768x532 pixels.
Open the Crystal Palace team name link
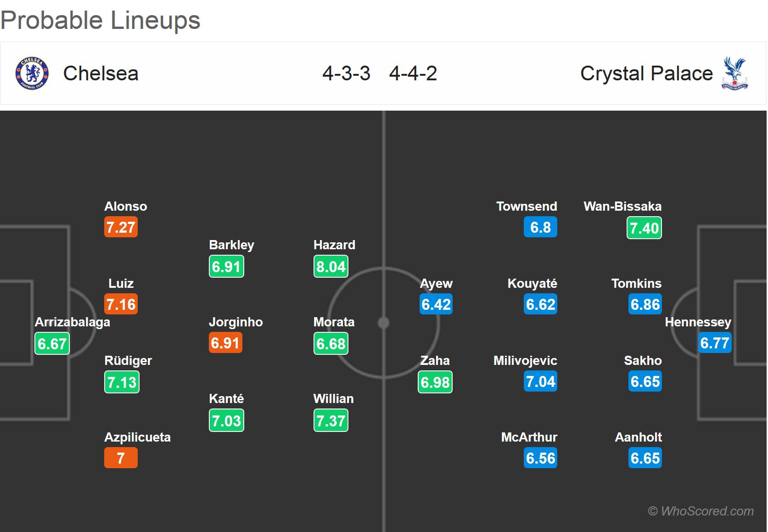646,73
